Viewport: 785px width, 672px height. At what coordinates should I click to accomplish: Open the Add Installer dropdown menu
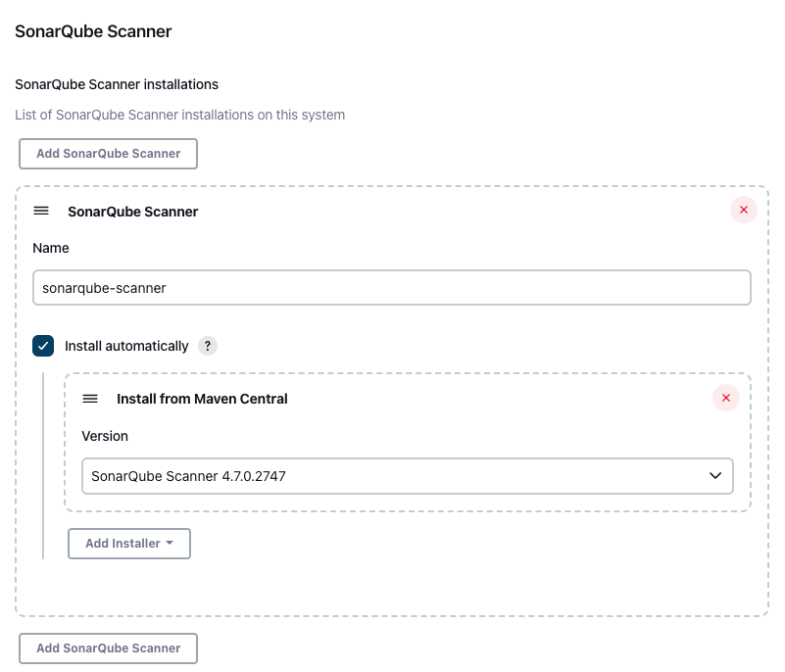point(129,544)
